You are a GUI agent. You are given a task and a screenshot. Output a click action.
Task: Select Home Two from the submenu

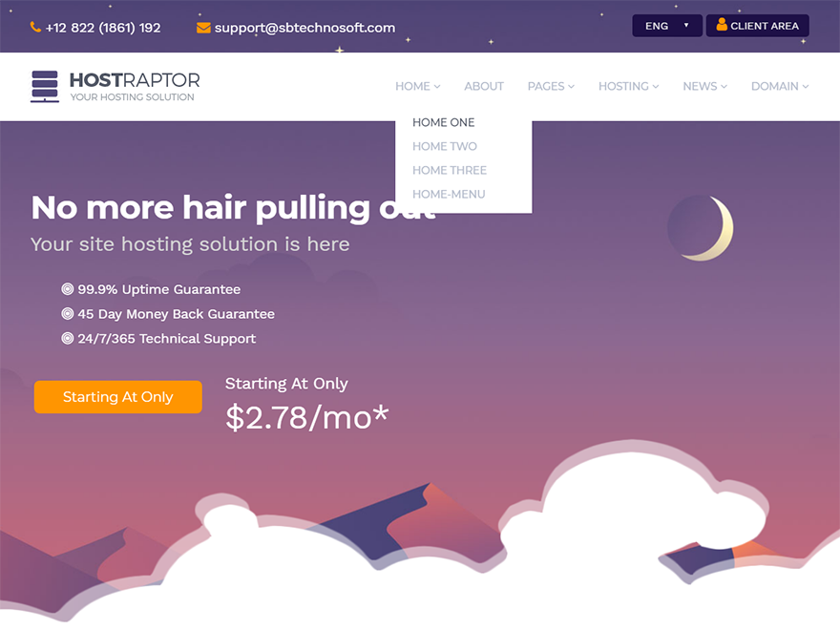tap(445, 146)
